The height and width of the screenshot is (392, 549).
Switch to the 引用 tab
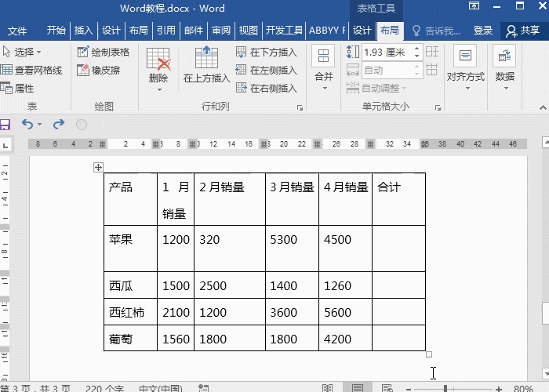coord(166,31)
